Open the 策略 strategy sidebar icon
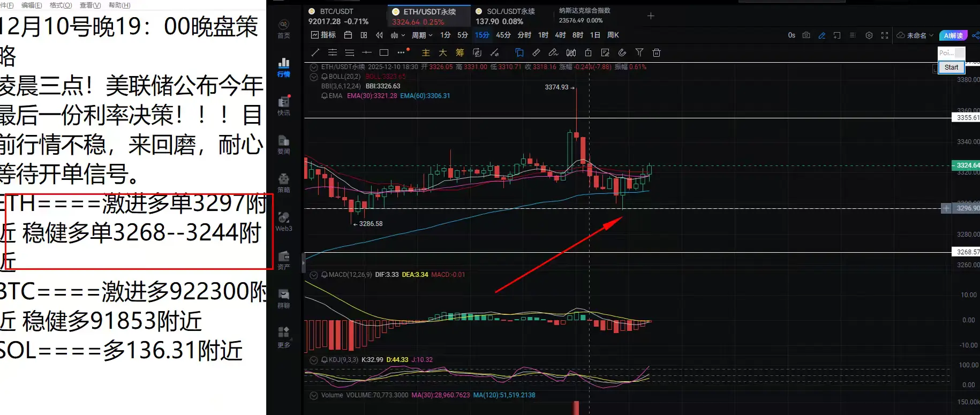The image size is (980, 415). point(284,183)
